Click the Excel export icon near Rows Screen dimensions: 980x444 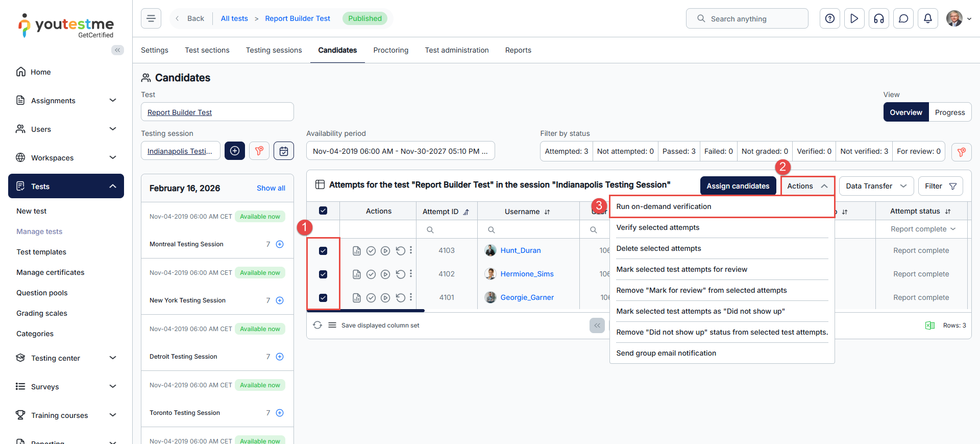(929, 325)
